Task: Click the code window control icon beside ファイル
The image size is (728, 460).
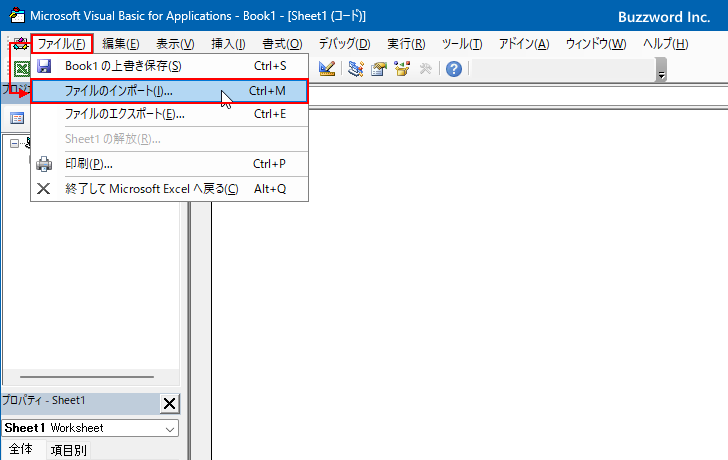Action: tap(20, 44)
